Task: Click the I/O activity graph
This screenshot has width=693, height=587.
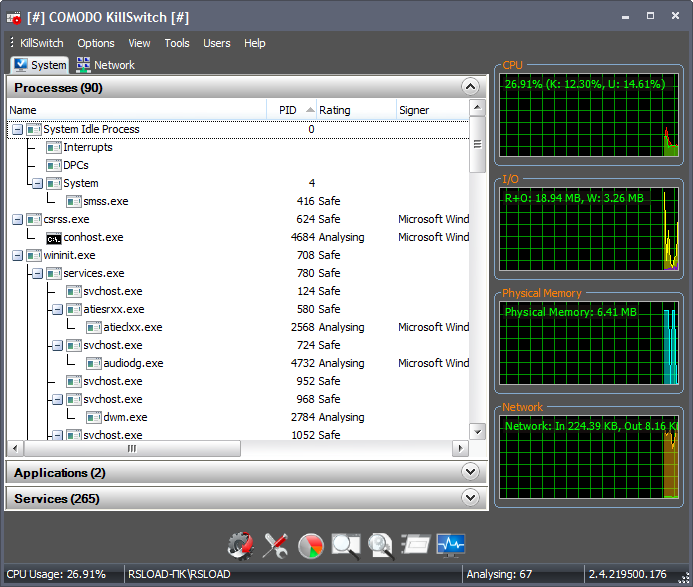Action: [589, 229]
